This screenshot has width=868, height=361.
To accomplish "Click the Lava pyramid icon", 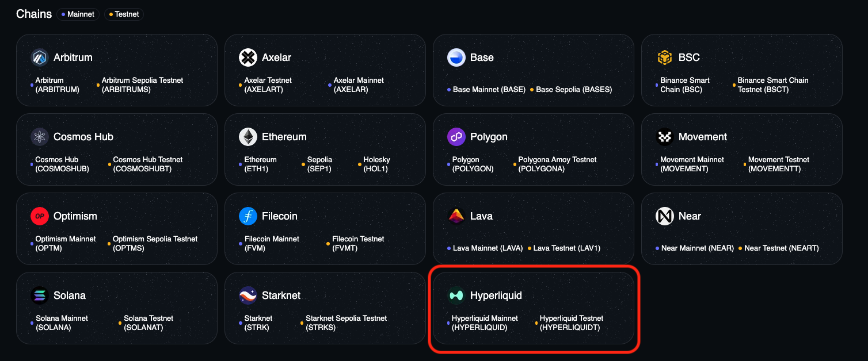I will click(456, 216).
